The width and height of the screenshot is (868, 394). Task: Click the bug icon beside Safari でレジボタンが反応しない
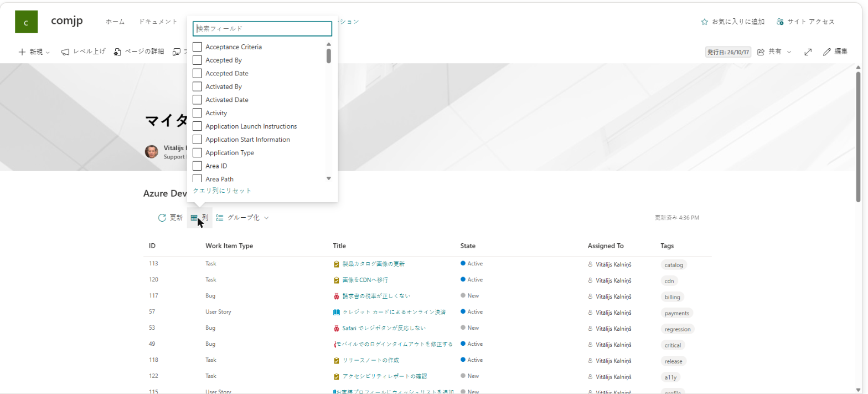[337, 329]
